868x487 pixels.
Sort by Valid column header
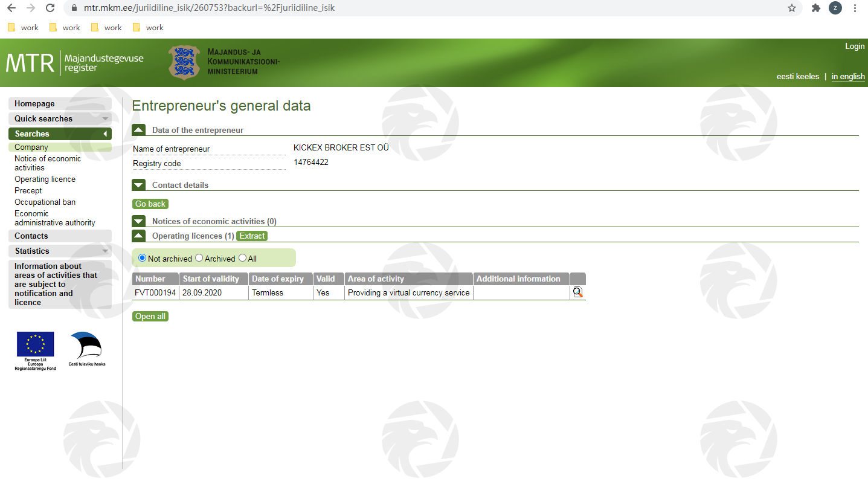pos(329,279)
